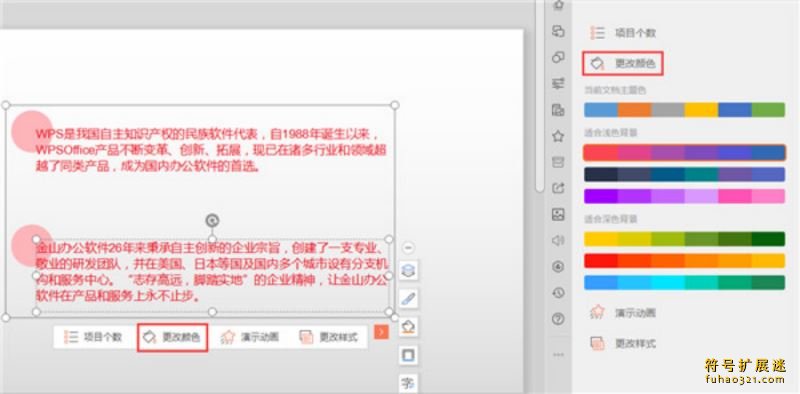Image resolution: width=800 pixels, height=394 pixels.
Task: Select the pen icon on the floating toolbar
Action: click(408, 299)
